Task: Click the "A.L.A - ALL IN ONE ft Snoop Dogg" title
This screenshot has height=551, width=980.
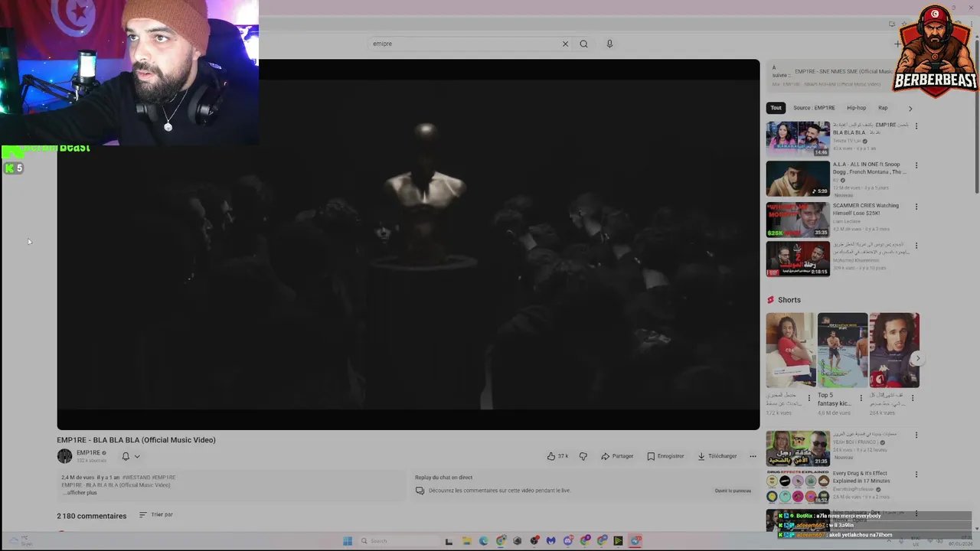Action: 869,168
